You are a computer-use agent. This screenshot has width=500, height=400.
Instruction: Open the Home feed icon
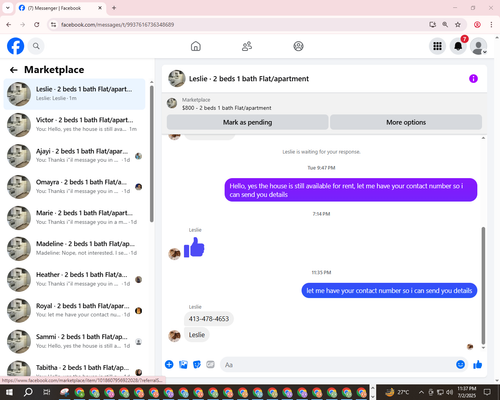(196, 46)
